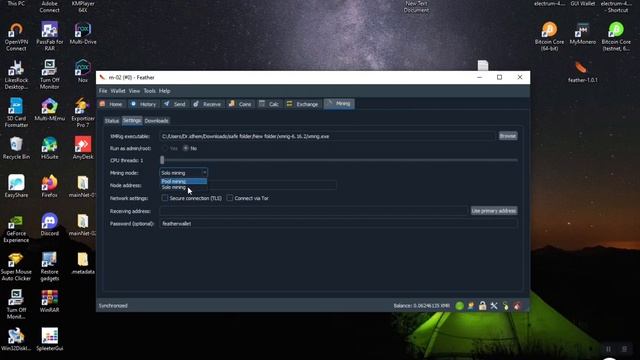Image resolution: width=640 pixels, height=360 pixels.
Task: Select the Firefox desktop icon
Action: coord(49,186)
